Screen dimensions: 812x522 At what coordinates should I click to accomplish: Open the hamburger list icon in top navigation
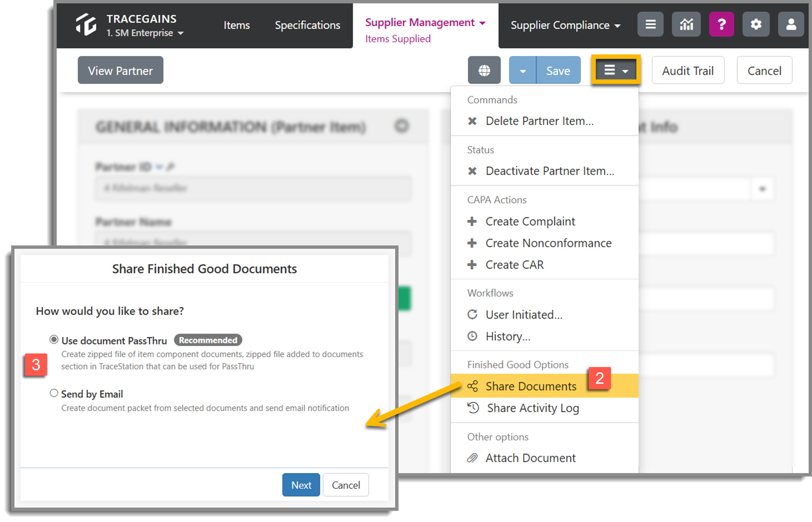tap(650, 25)
